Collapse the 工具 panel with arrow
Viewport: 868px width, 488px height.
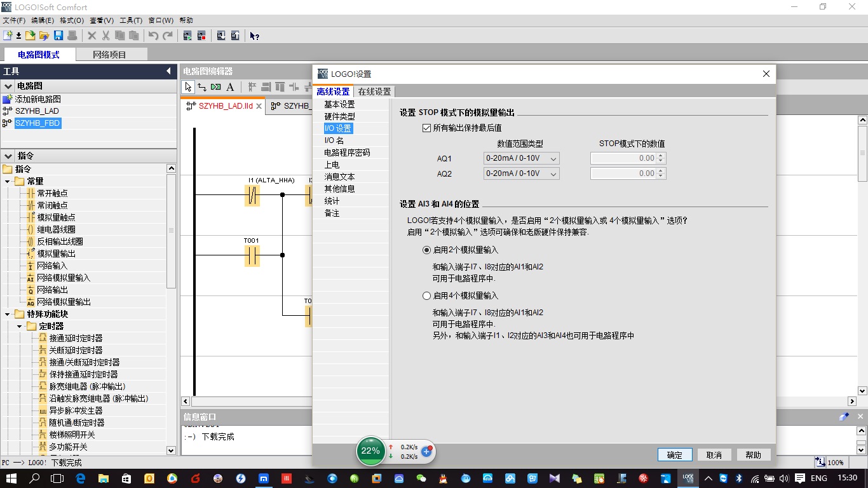[168, 71]
